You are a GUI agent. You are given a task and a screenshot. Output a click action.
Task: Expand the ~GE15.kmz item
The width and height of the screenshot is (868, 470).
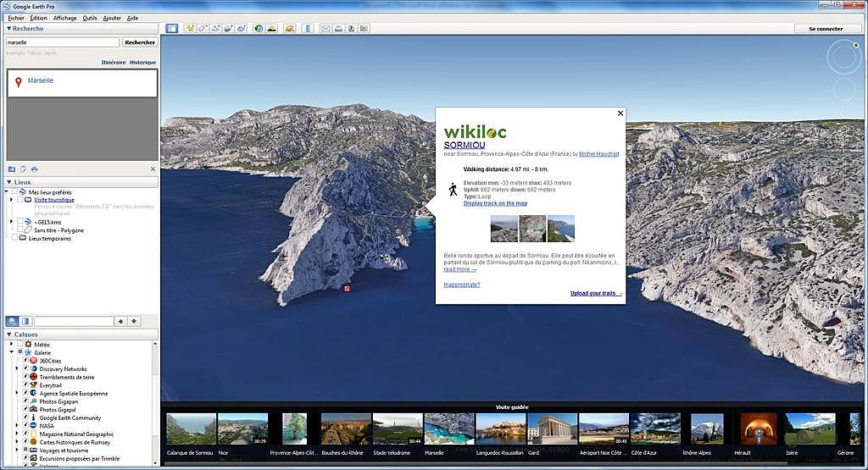12,221
